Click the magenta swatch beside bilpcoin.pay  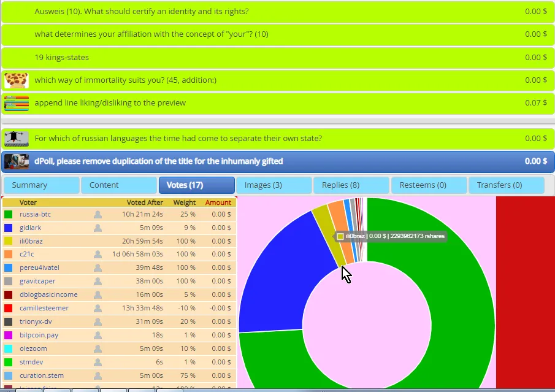click(8, 335)
